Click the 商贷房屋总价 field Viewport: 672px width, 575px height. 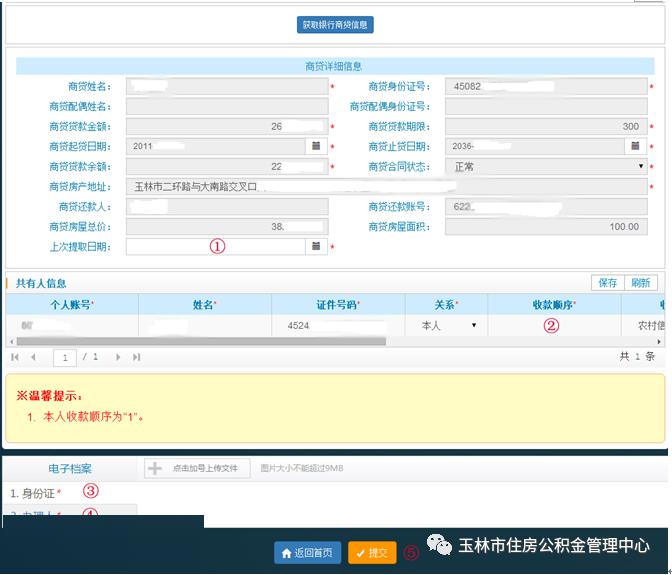point(227,227)
